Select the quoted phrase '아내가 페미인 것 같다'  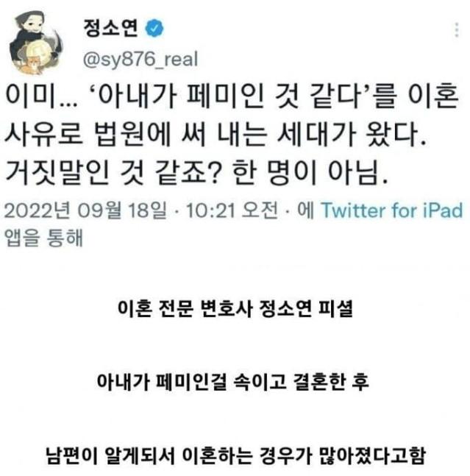pyautogui.click(x=232, y=96)
